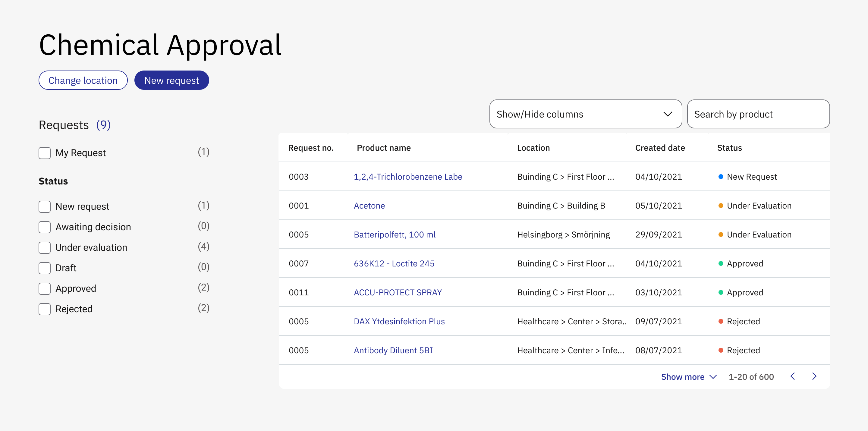The height and width of the screenshot is (431, 868).
Task: Click the 09/07/2021 created date
Action: point(659,322)
